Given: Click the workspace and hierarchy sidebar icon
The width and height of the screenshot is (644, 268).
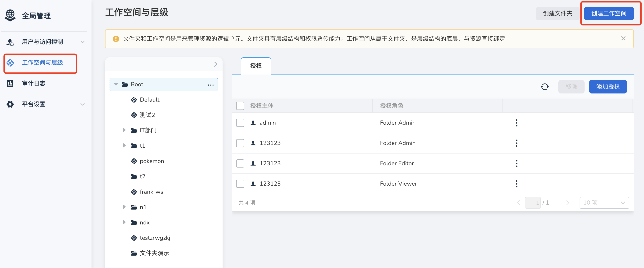Looking at the screenshot, I should click(x=10, y=63).
